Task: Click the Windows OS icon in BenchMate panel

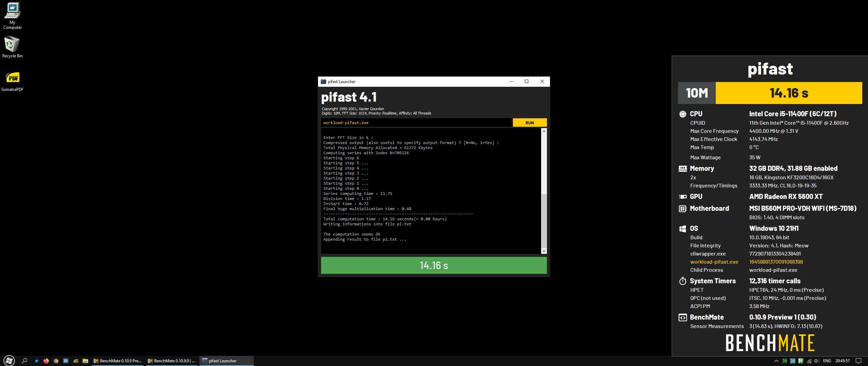Action: pyautogui.click(x=683, y=229)
